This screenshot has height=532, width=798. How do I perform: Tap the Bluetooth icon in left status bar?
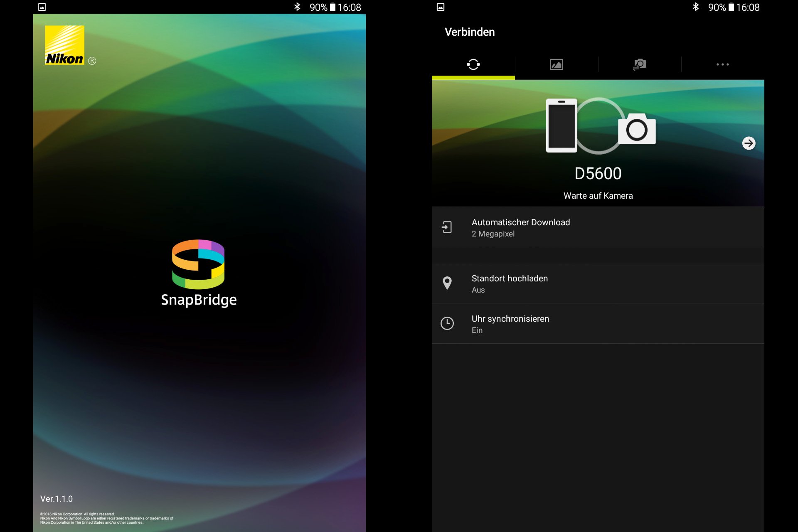tap(297, 7)
